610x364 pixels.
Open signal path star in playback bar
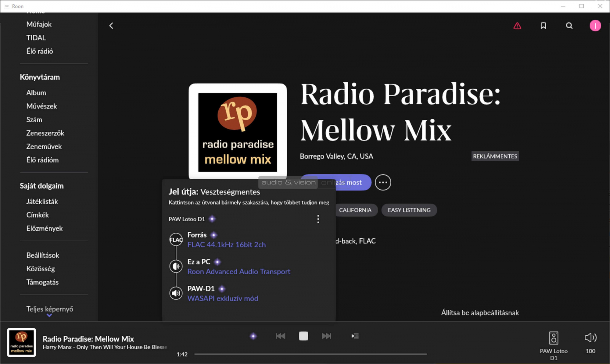253,336
